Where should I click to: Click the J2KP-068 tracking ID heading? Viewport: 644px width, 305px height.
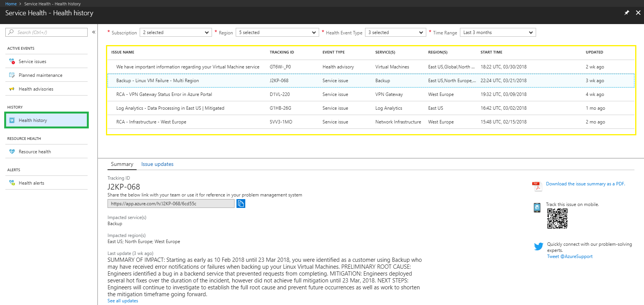pos(124,187)
